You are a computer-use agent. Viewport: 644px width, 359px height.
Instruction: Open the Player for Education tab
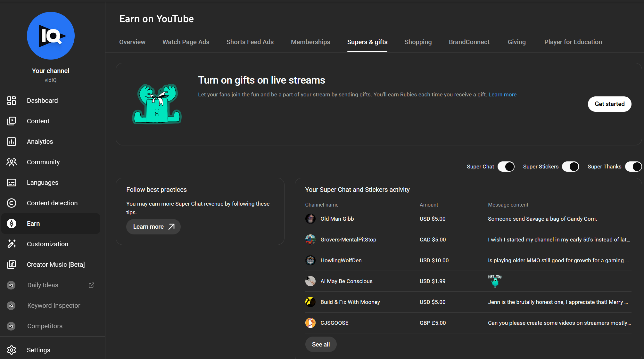[573, 42]
